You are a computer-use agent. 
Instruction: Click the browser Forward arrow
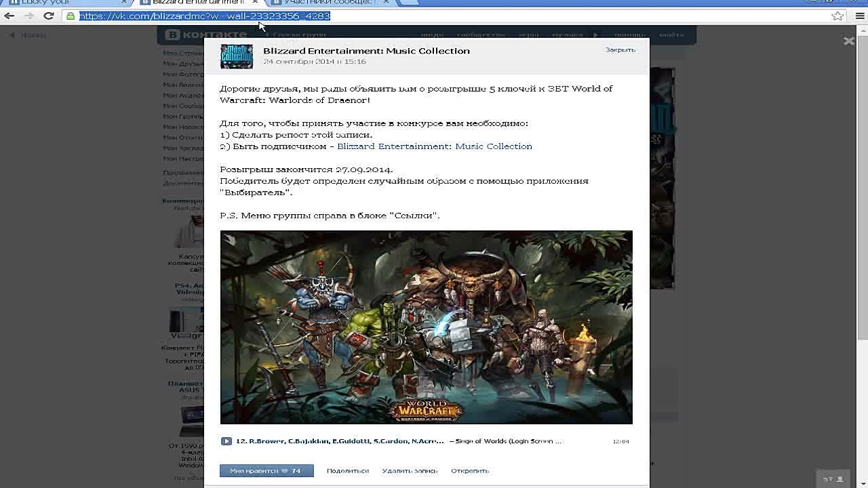tap(28, 16)
